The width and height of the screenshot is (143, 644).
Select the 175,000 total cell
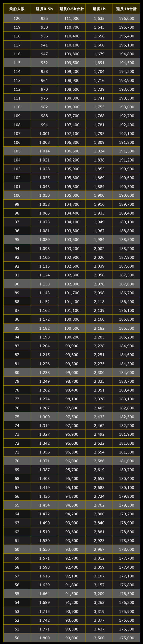tap(126, 638)
